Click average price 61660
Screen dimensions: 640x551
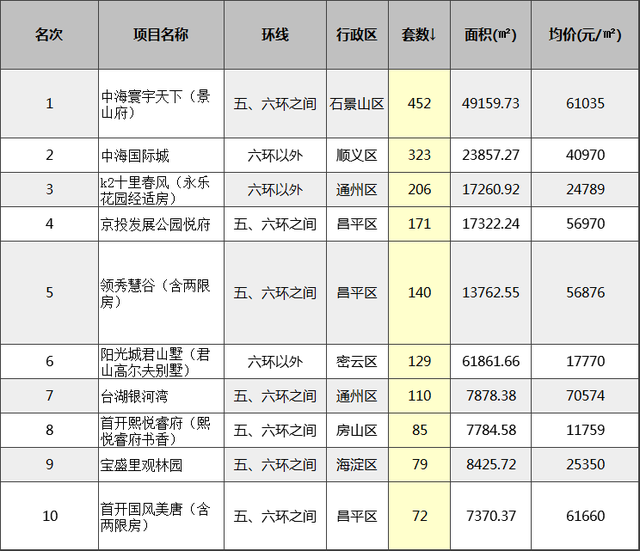tap(585, 516)
